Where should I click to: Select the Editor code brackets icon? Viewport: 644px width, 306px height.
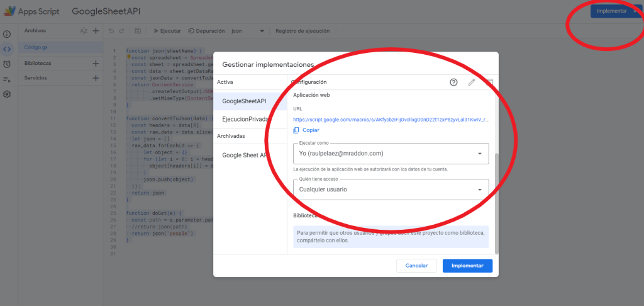point(7,48)
